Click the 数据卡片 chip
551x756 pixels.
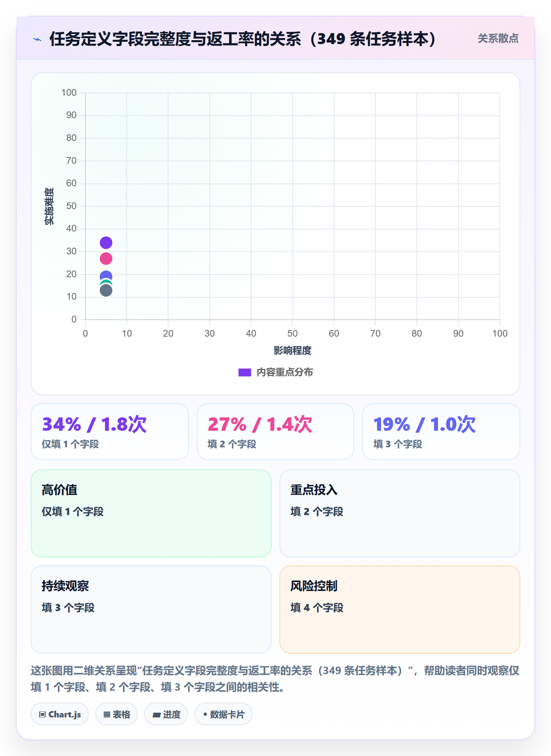click(x=224, y=714)
